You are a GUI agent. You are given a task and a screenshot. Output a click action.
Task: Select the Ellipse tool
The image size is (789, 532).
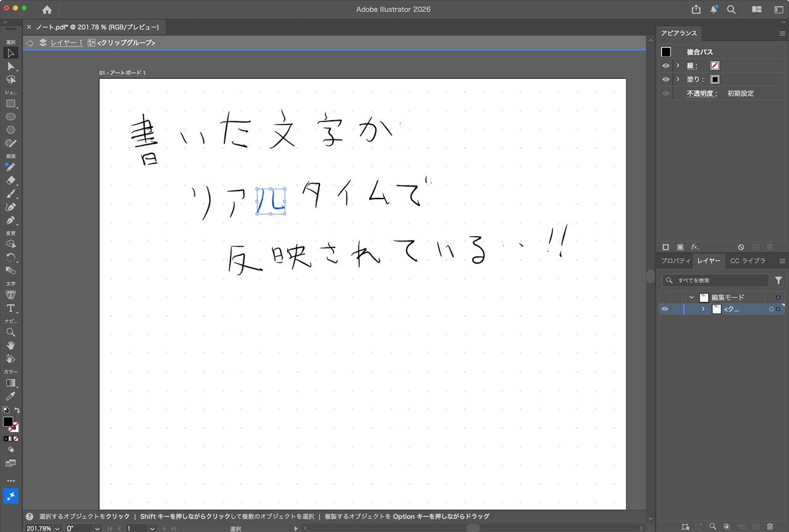pyautogui.click(x=10, y=117)
